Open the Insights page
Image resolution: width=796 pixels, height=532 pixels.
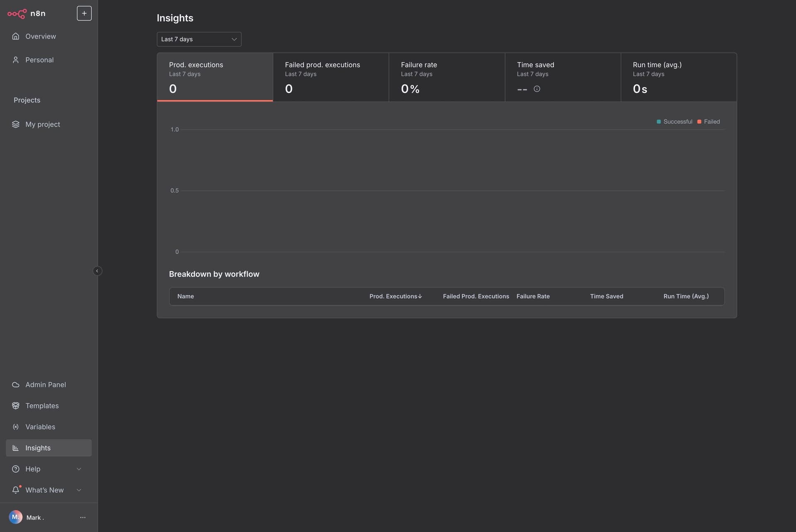pyautogui.click(x=49, y=448)
